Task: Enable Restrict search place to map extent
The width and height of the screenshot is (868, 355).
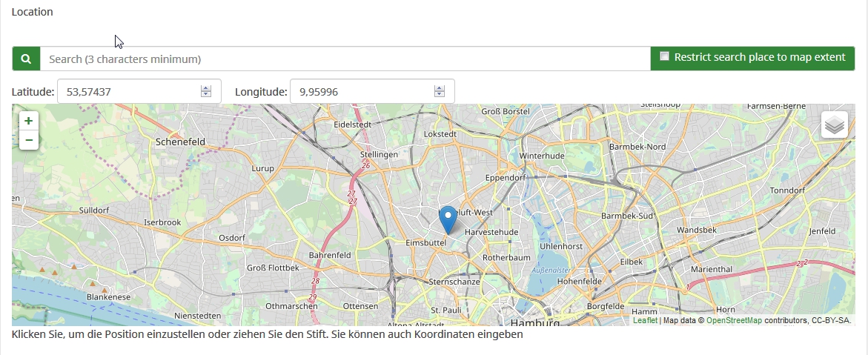Action: [665, 56]
